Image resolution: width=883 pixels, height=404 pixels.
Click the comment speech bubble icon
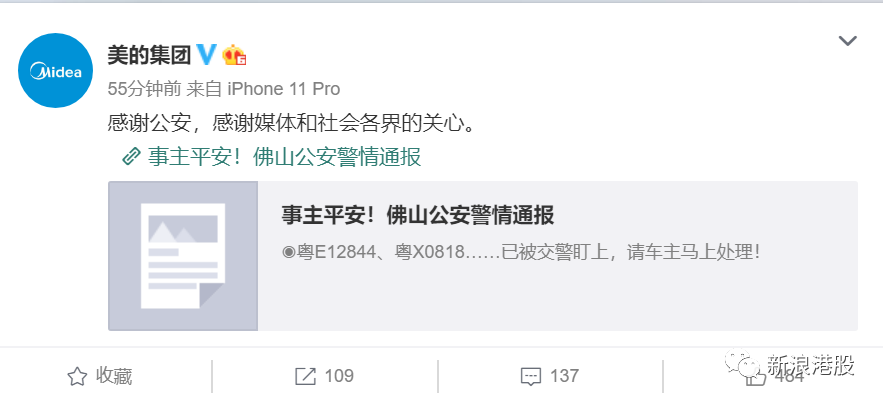tap(530, 377)
